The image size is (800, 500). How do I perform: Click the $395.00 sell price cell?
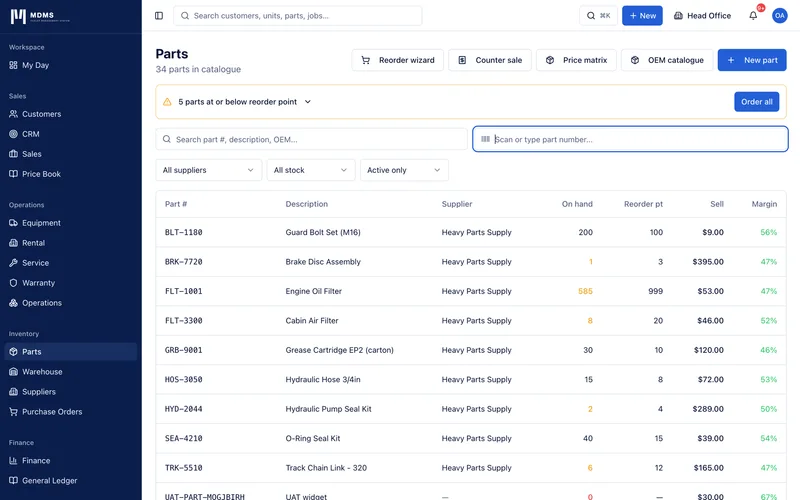(x=708, y=262)
